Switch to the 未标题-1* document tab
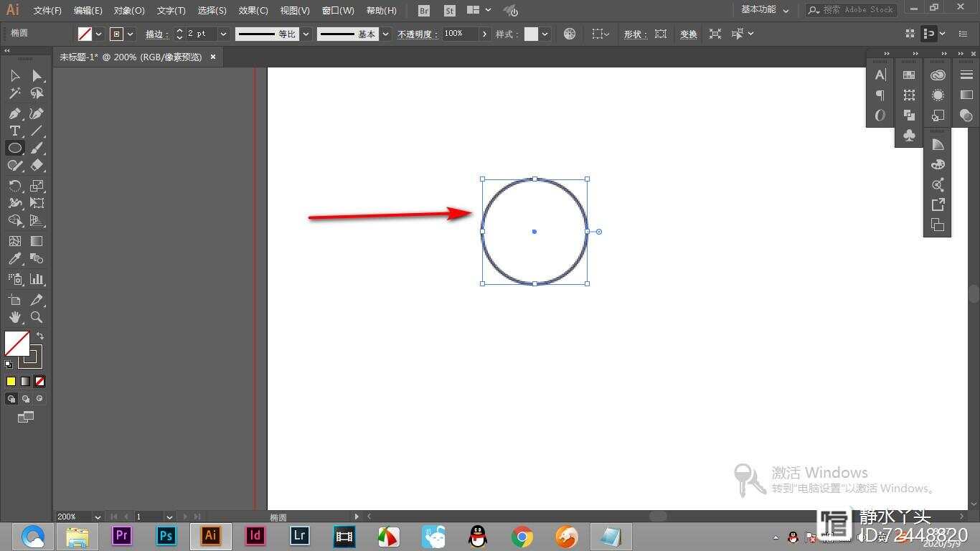980x551 pixels. pyautogui.click(x=131, y=57)
